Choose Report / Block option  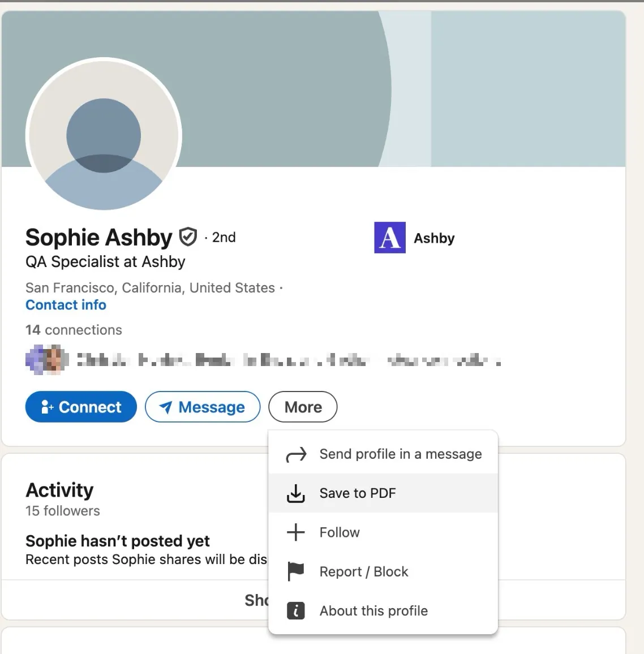(383, 571)
